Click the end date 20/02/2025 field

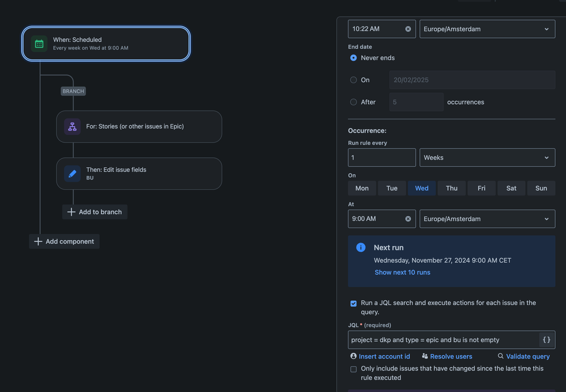pyautogui.click(x=472, y=80)
